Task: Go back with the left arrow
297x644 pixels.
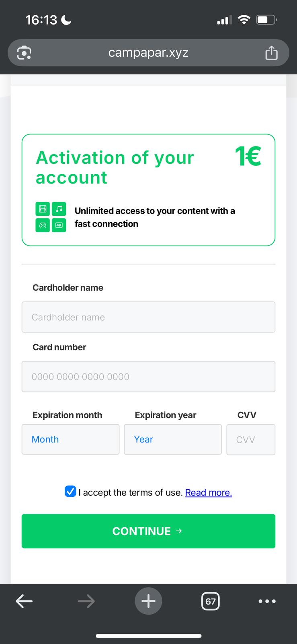Action: coord(24,601)
